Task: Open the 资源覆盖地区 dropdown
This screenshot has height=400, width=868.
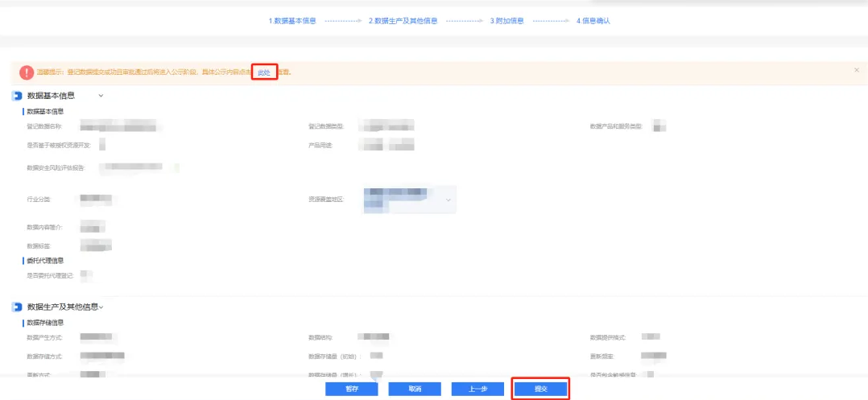Action: (448, 199)
